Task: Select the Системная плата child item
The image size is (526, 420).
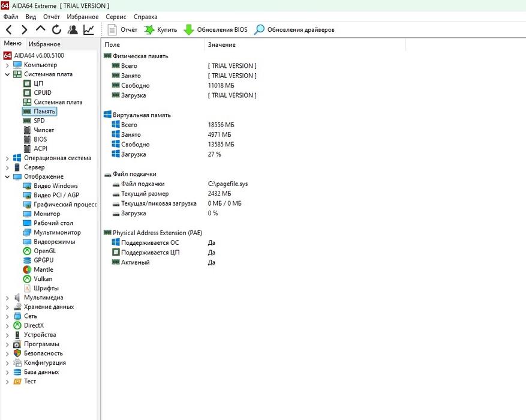Action: [x=53, y=102]
